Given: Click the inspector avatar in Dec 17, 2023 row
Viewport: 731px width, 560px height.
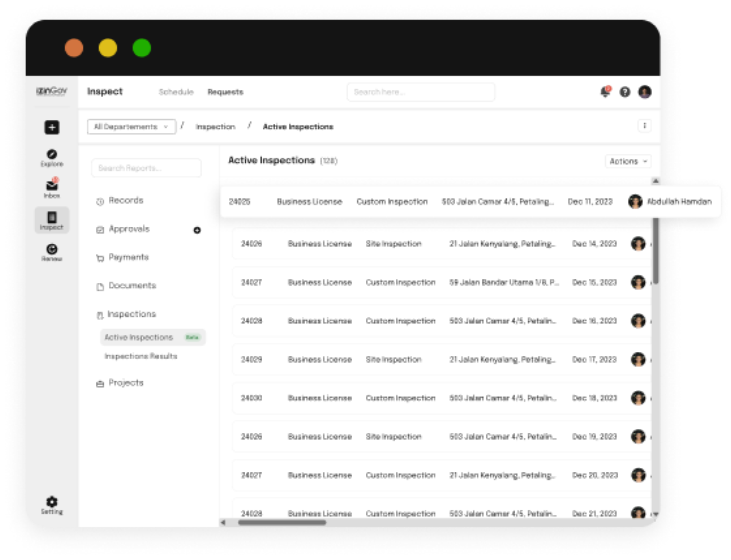Looking at the screenshot, I should (638, 359).
